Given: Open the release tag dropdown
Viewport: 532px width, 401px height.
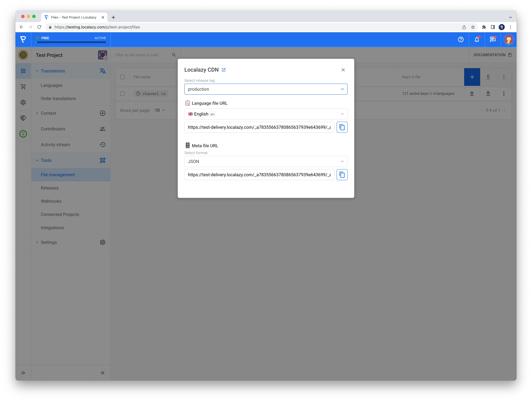Looking at the screenshot, I should 266,89.
